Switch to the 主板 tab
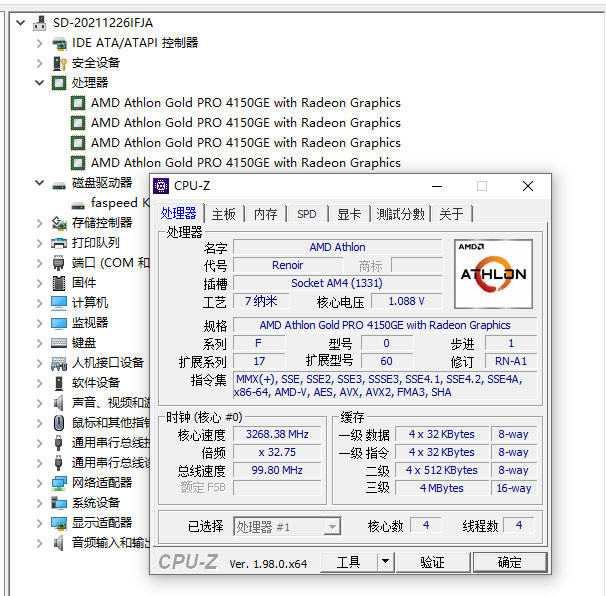606x596 pixels. click(224, 214)
